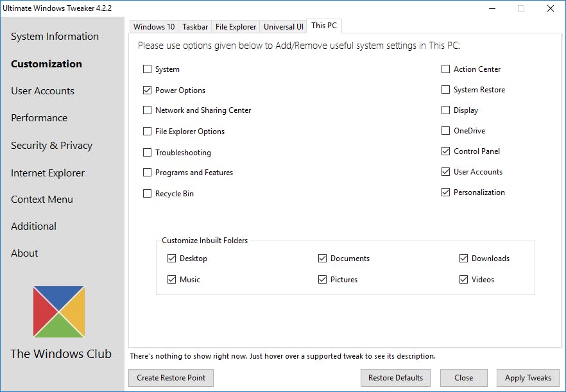Open the Additional section
Viewport: 566px width, 392px height.
point(33,226)
